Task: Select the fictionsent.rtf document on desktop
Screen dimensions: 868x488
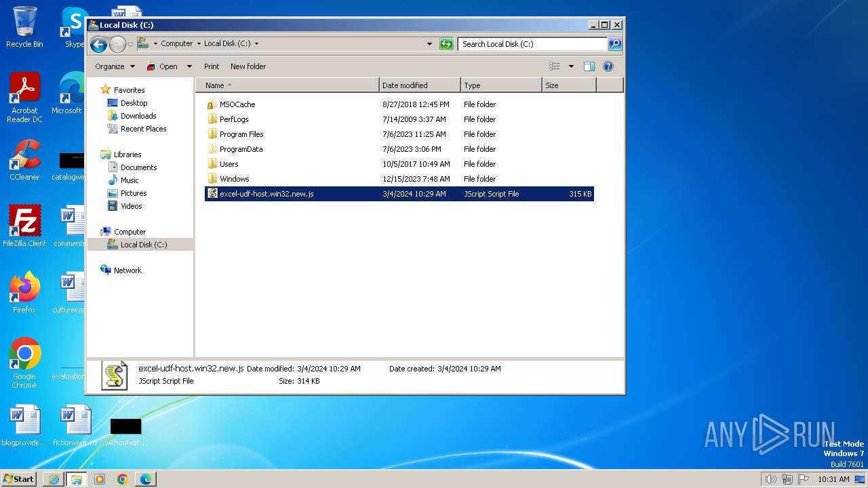Action: click(x=75, y=426)
